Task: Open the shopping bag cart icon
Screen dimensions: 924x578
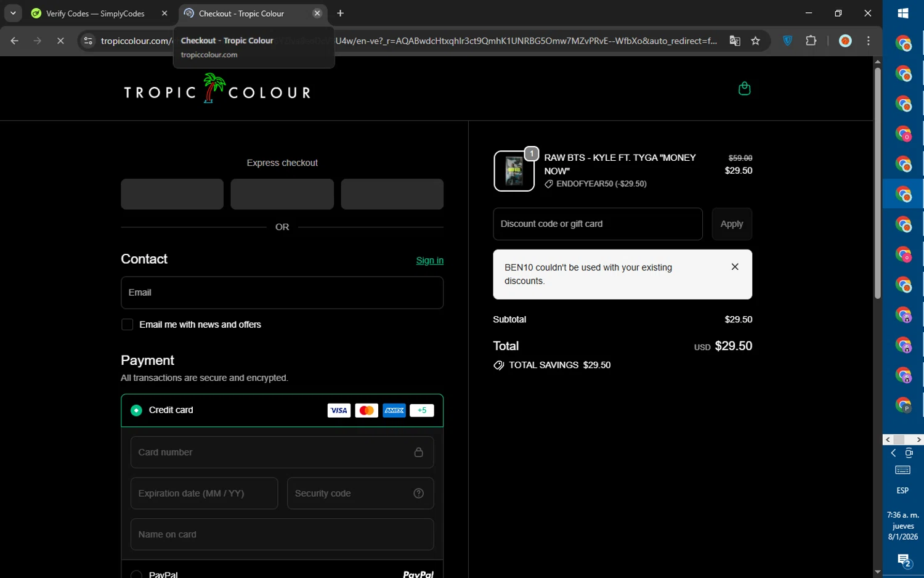Action: 744,88
